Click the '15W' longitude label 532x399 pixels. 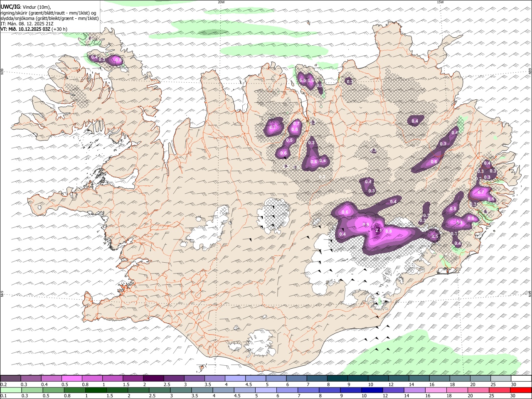tap(440, 2)
